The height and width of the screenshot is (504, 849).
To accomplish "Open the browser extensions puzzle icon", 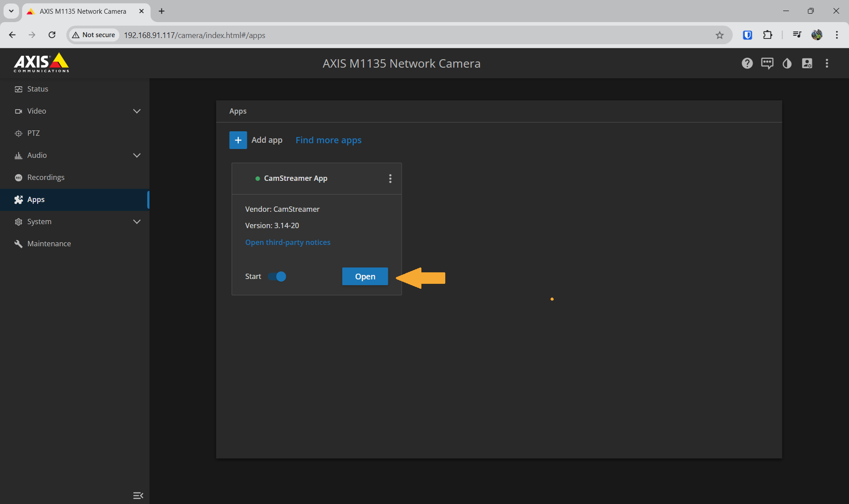I will click(768, 35).
